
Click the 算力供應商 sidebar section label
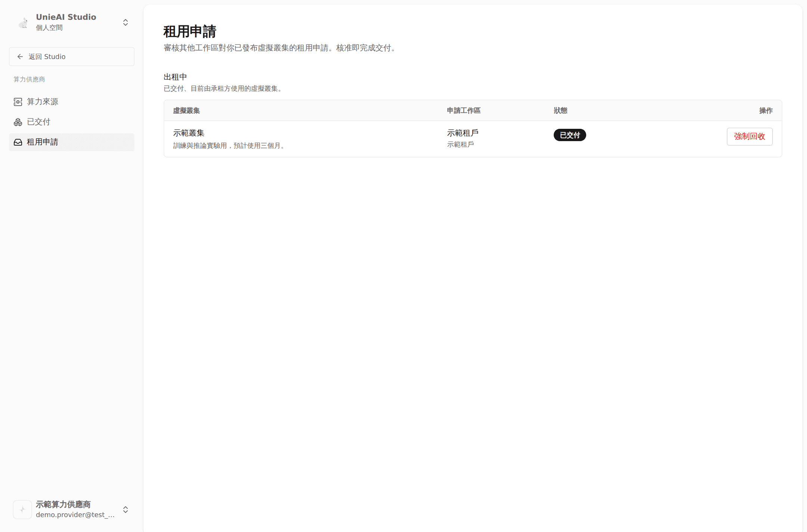click(29, 79)
